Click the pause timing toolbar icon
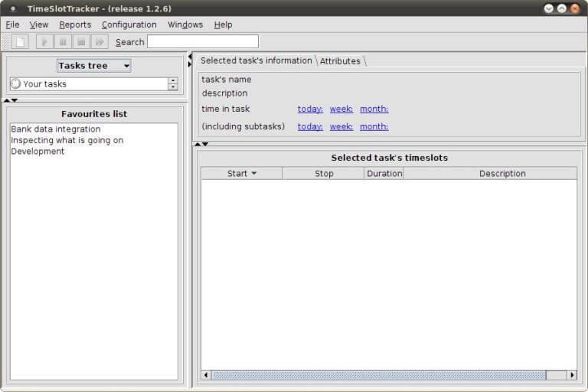This screenshot has width=588, height=392. point(63,41)
